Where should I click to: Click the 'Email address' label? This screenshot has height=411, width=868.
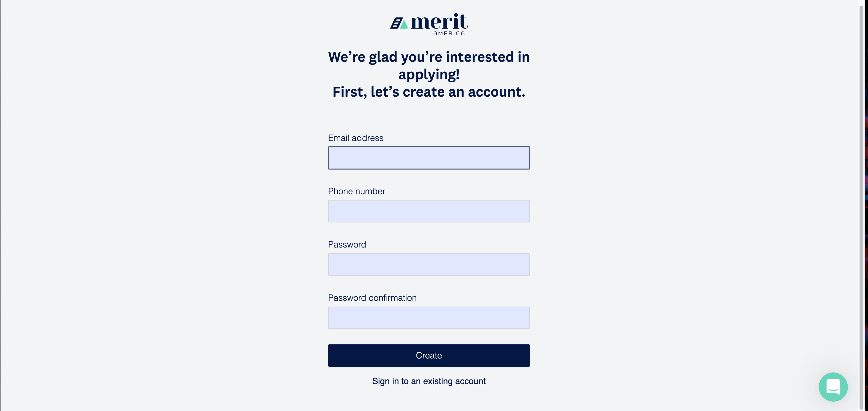pyautogui.click(x=356, y=138)
